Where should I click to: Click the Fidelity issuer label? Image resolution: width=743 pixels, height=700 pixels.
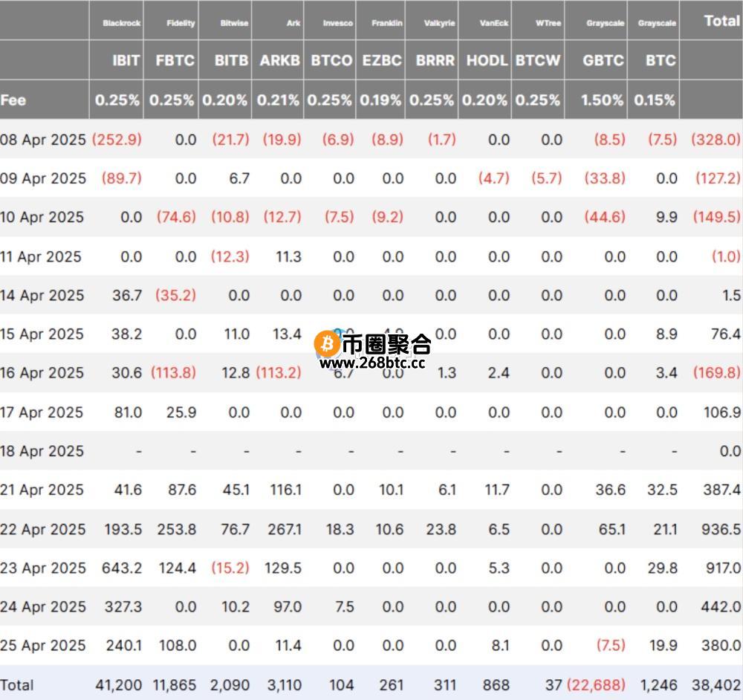click(181, 23)
